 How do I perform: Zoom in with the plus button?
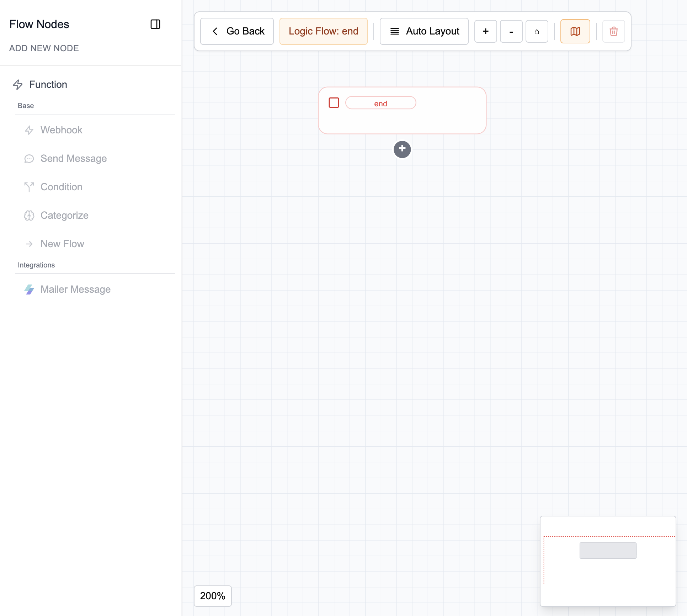[485, 31]
